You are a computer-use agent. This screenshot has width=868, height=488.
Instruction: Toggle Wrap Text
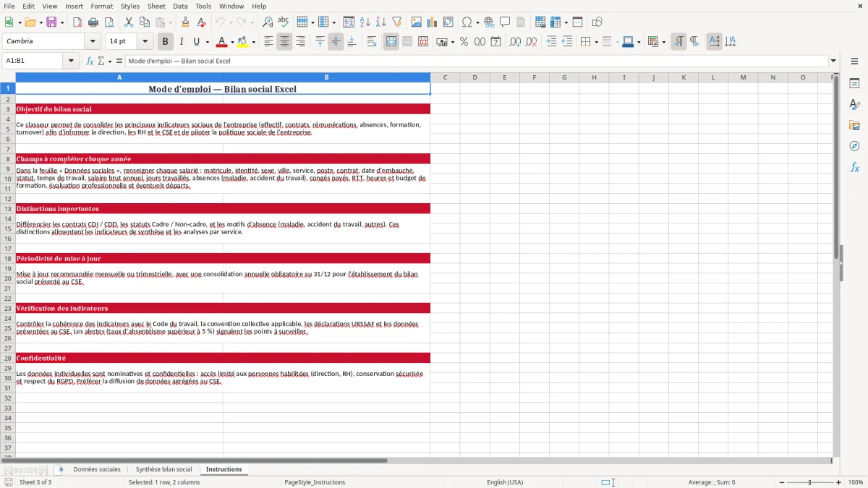tap(372, 42)
